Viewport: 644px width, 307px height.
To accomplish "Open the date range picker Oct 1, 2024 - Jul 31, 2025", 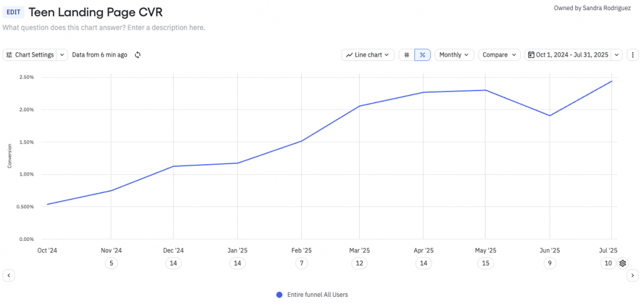I will click(x=569, y=55).
